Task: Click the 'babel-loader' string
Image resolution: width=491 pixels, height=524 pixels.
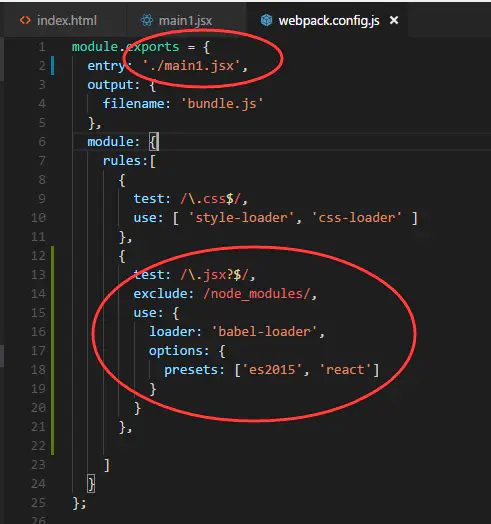Action: (x=264, y=332)
